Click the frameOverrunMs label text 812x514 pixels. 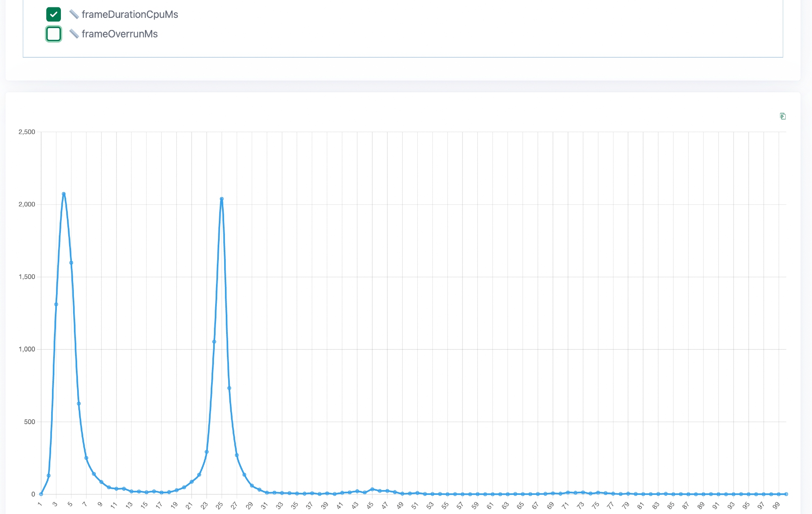[x=119, y=34]
